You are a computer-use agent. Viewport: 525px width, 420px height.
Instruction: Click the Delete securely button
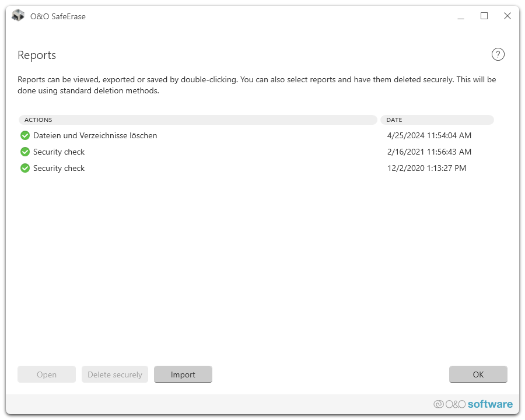pos(115,374)
